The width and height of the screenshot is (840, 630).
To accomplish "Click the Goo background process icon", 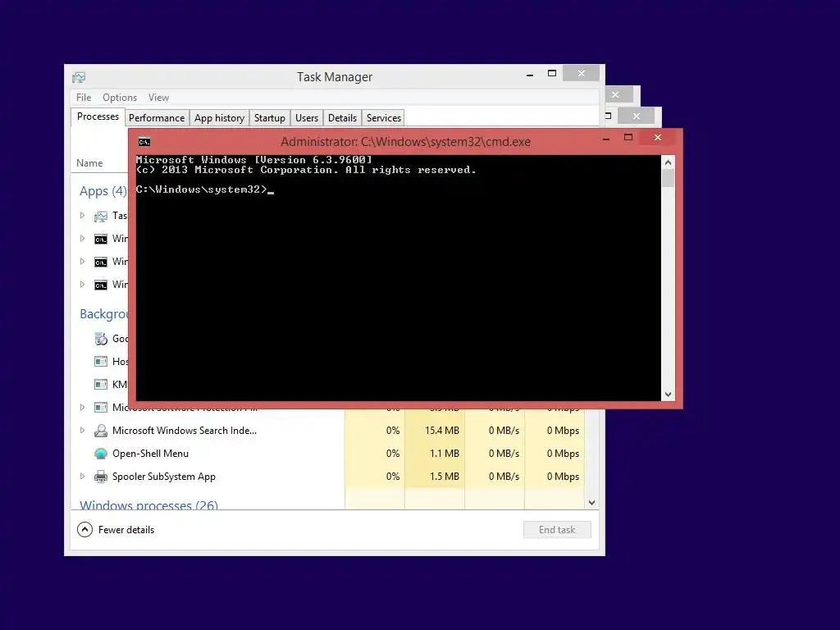I will [101, 339].
